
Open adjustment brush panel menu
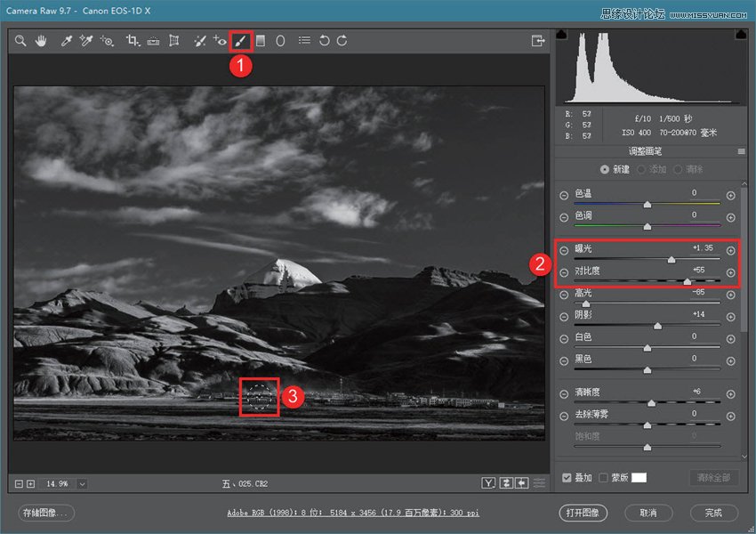point(742,151)
